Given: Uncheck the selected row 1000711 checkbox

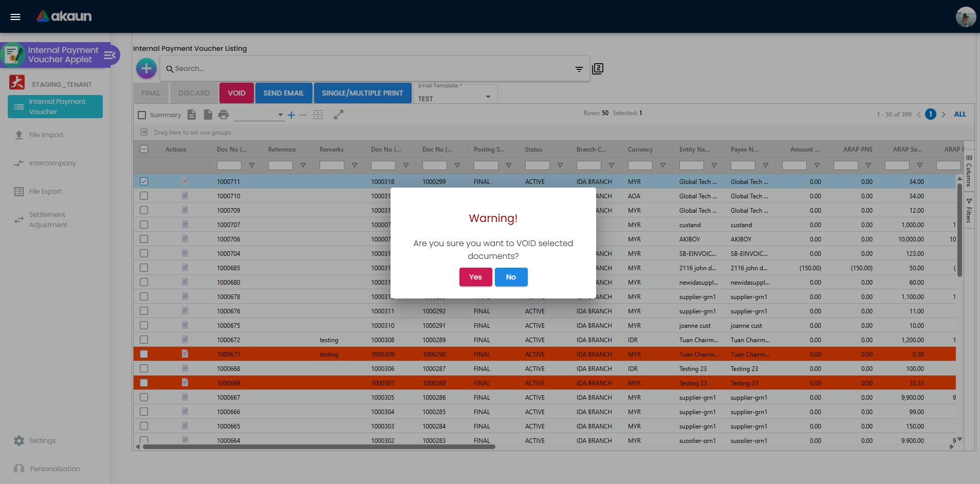Looking at the screenshot, I should tap(144, 181).
